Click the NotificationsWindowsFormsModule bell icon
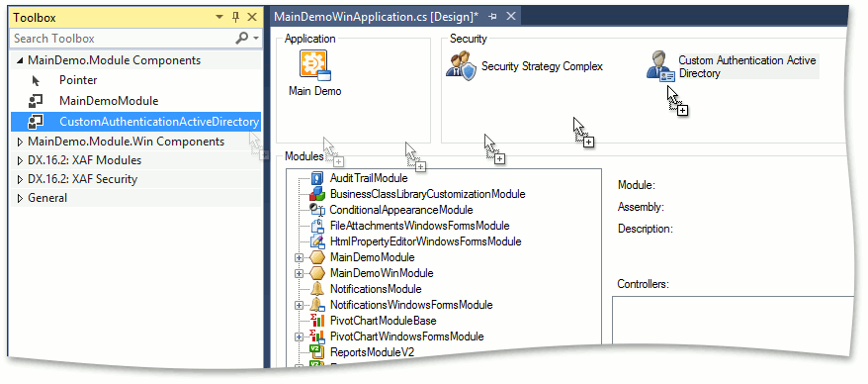868x384 pixels. coord(317,305)
